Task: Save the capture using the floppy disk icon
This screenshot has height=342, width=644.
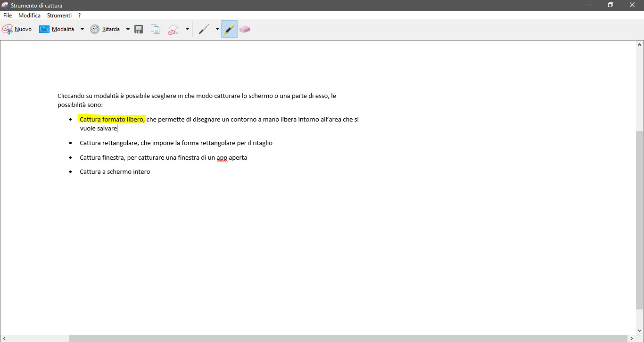Action: coord(138,29)
